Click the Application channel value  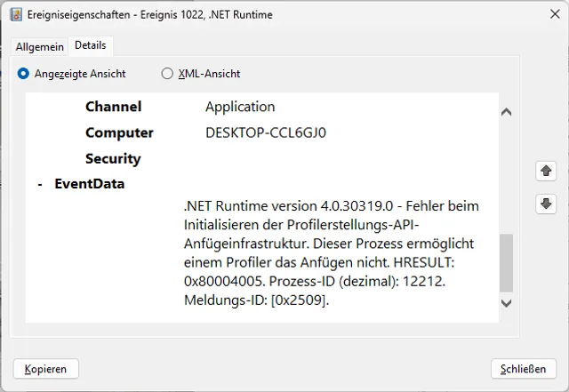(240, 107)
